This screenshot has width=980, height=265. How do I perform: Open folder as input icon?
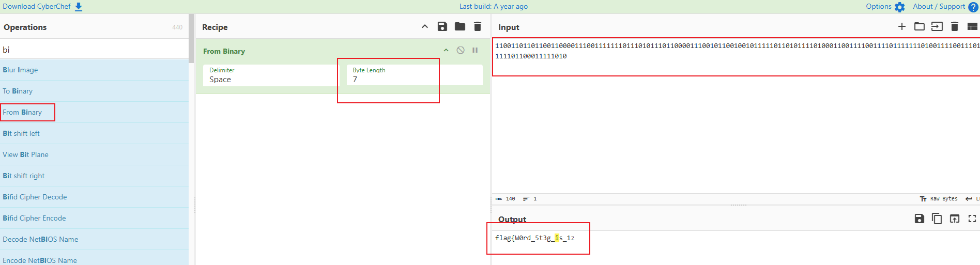pos(920,26)
